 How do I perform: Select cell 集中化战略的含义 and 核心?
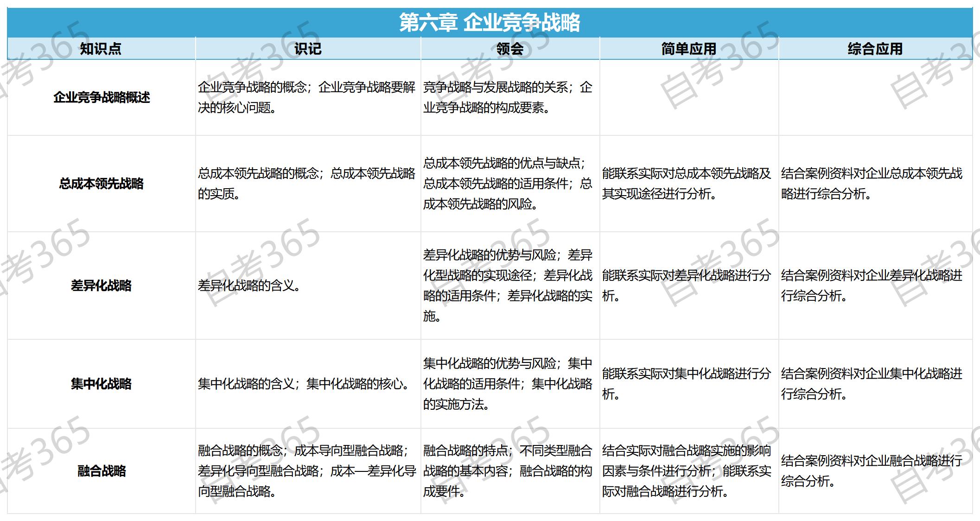(305, 384)
